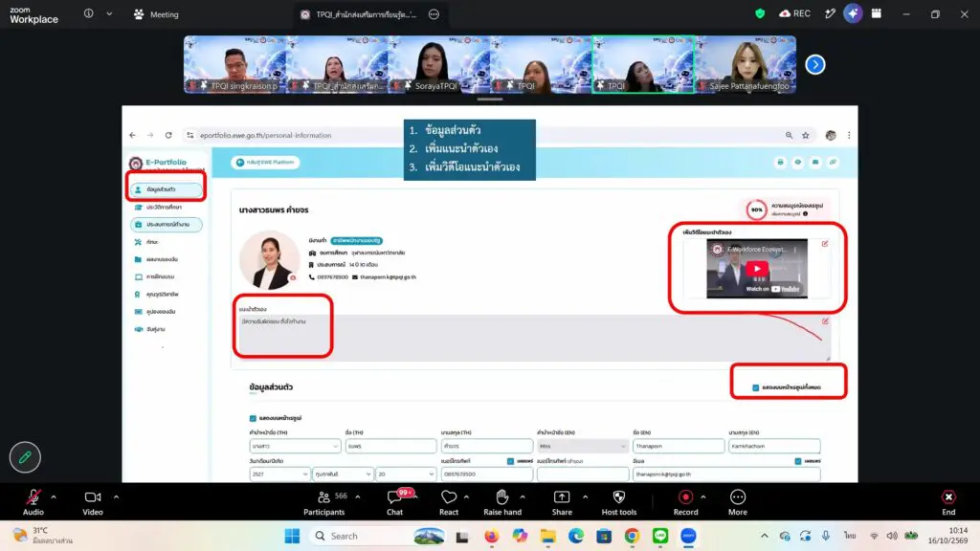Show next page of participant video thumbnails
The image size is (980, 551).
click(815, 64)
